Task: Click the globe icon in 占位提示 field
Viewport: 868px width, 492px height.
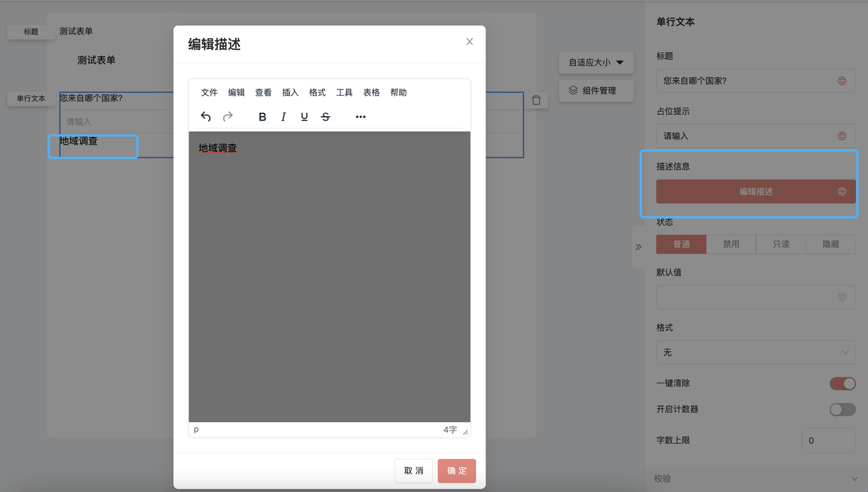Action: coord(842,136)
